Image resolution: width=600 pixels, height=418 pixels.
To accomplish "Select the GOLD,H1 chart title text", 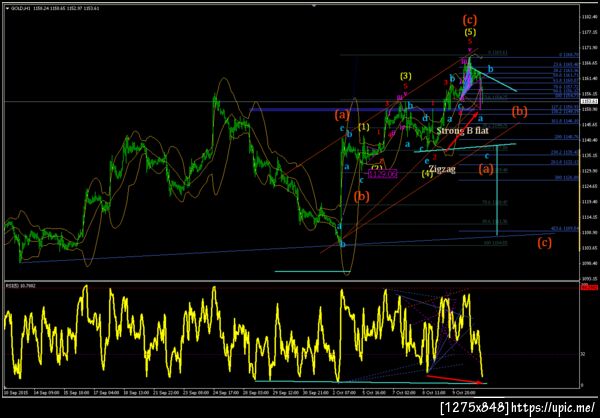I will (20, 8).
